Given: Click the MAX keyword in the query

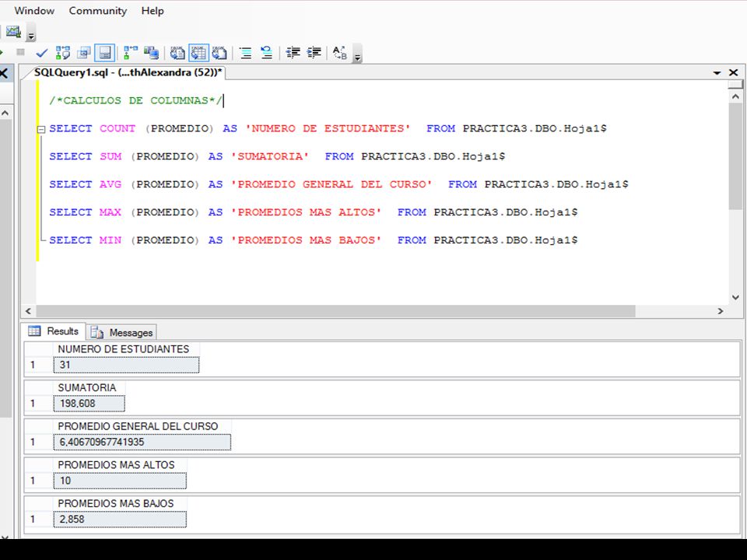Looking at the screenshot, I should point(110,212).
